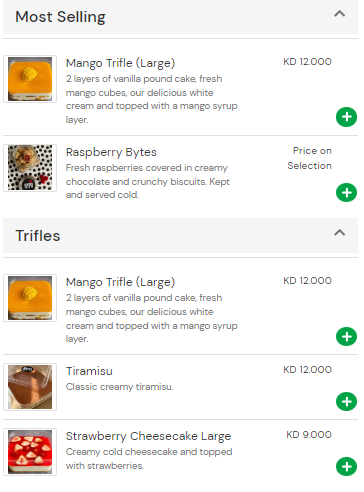View the Mango Trifle image in Most Selling
This screenshot has height=492, width=364.
(30, 79)
